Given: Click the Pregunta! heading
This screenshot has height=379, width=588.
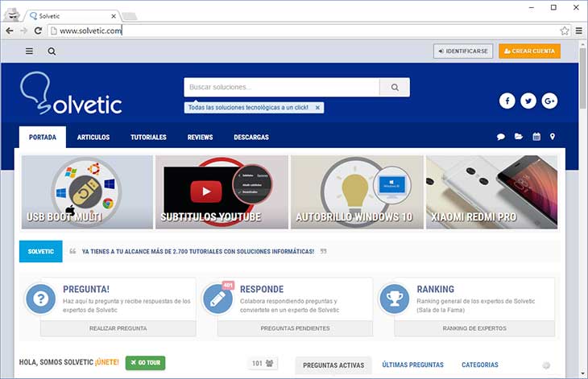Looking at the screenshot, I should [x=86, y=289].
